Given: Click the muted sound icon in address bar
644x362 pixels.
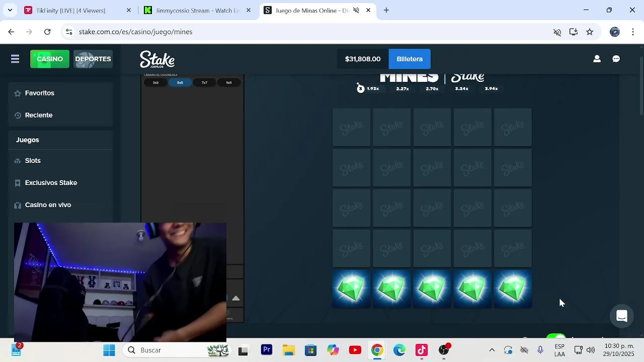Looking at the screenshot, I should coord(557,32).
